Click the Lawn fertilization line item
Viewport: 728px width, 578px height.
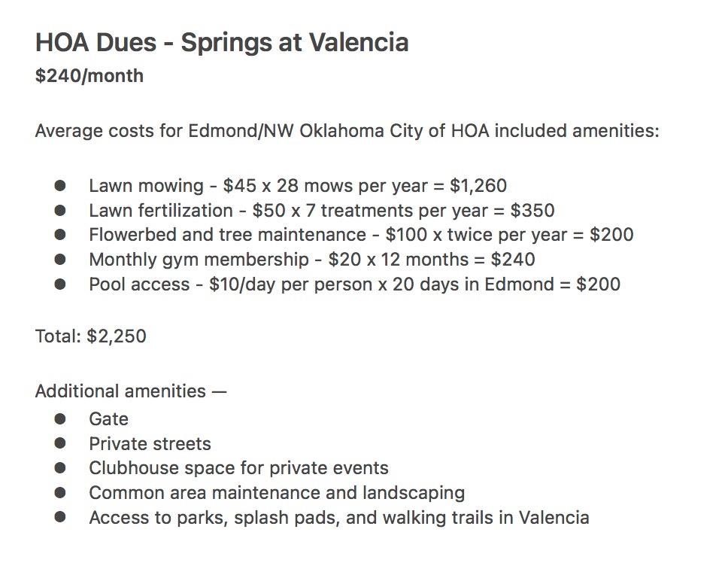pyautogui.click(x=322, y=211)
